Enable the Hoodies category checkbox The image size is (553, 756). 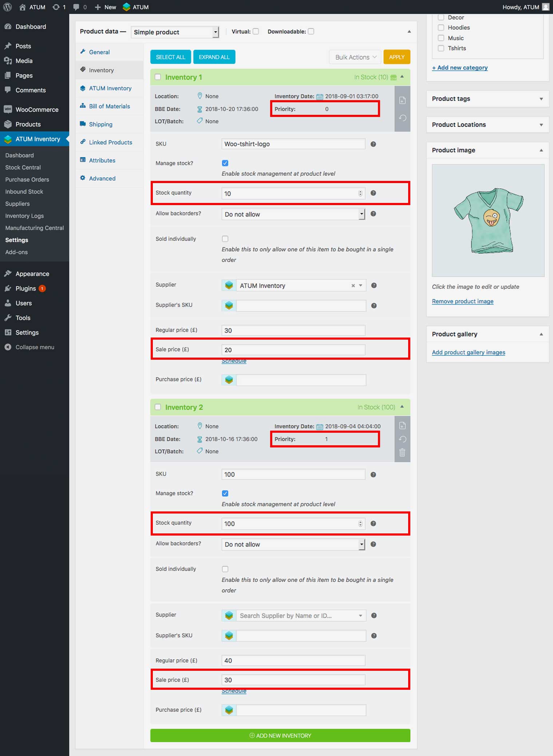(441, 28)
